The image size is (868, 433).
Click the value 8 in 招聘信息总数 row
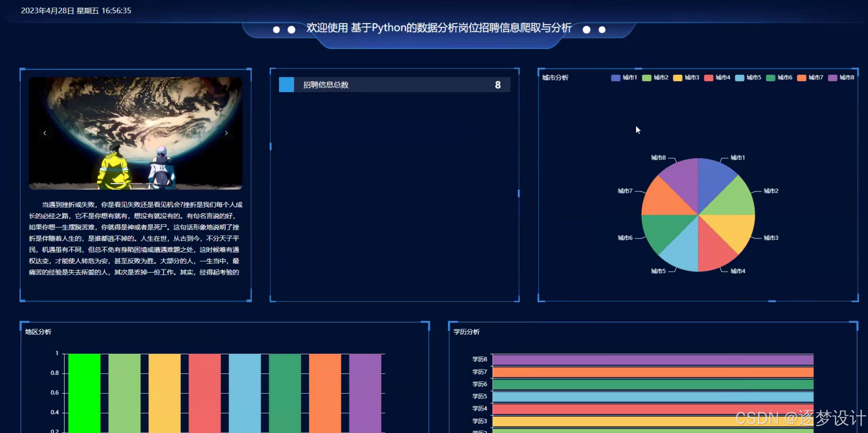[x=498, y=85]
